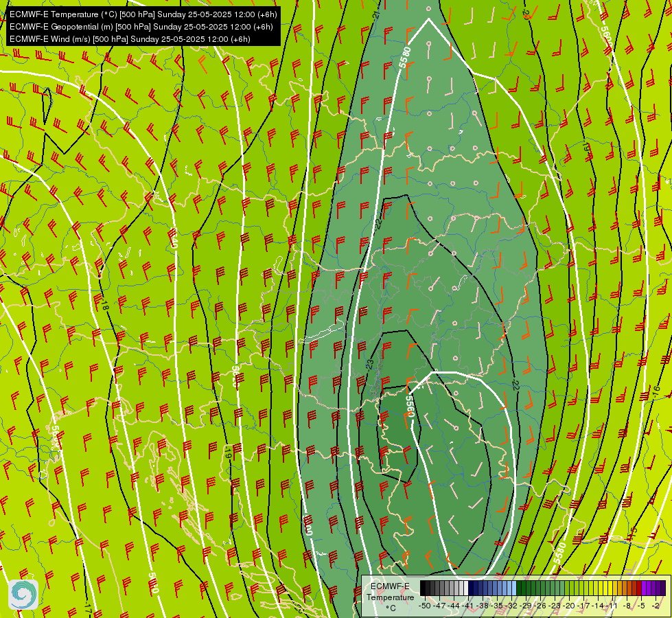Select the ECMWF-E Temperature 500 hPa title line
The width and height of the screenshot is (672, 618).
point(143,14)
